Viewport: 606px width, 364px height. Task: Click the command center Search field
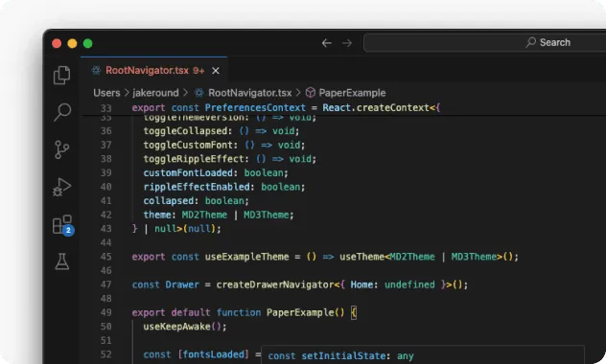pyautogui.click(x=484, y=42)
